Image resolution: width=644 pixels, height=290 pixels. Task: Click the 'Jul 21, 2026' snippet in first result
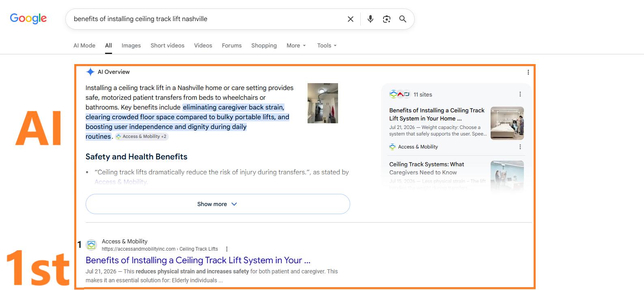click(101, 271)
